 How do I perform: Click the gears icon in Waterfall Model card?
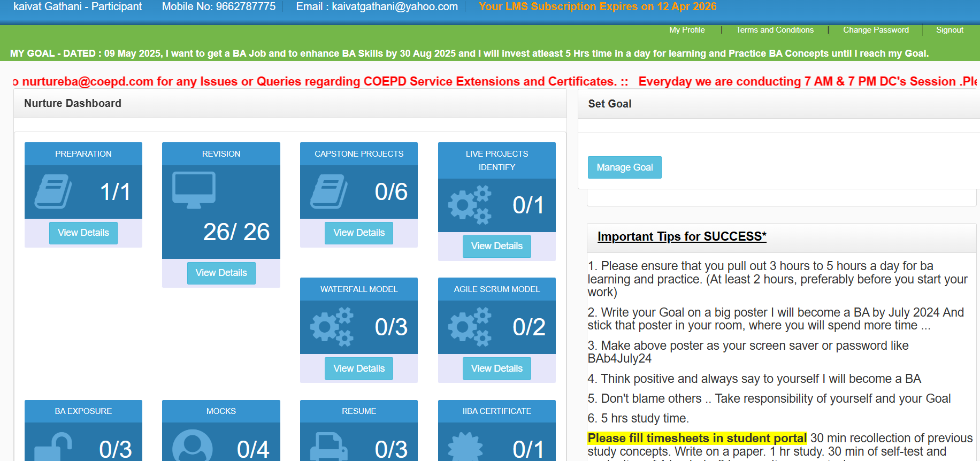pos(332,327)
